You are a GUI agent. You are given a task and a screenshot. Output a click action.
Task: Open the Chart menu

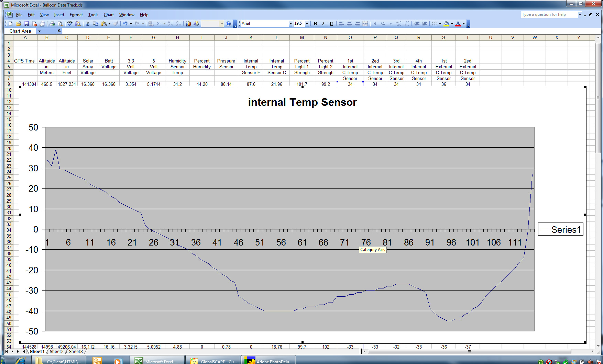click(109, 15)
